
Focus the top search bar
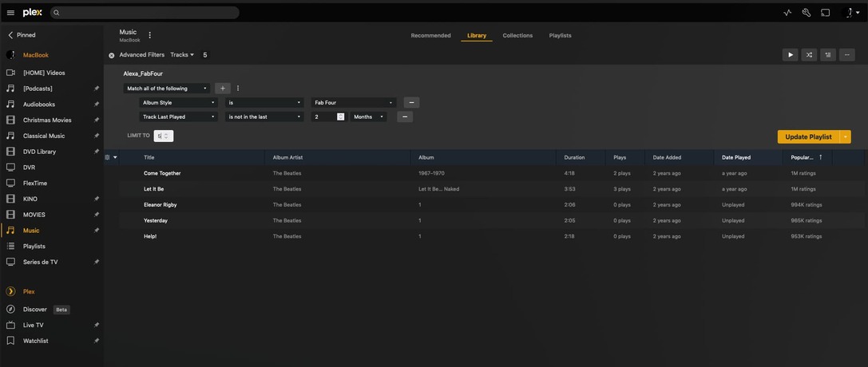tap(145, 13)
